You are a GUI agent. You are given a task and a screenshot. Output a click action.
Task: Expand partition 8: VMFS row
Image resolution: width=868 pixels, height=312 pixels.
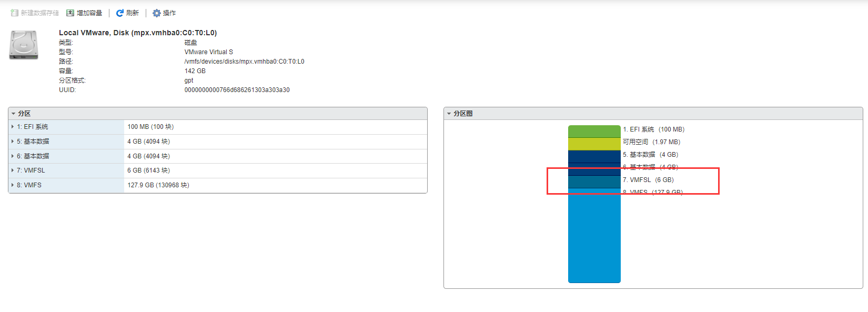click(13, 185)
